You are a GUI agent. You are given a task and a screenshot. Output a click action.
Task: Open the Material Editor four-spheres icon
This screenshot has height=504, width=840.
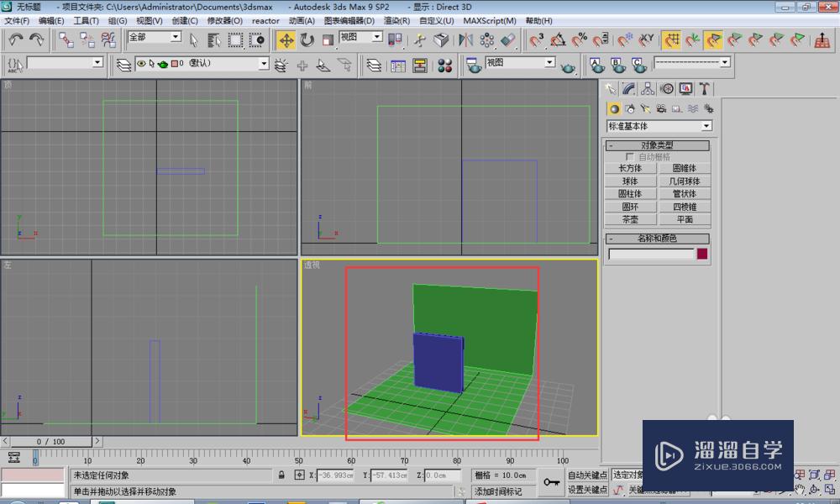coord(444,66)
